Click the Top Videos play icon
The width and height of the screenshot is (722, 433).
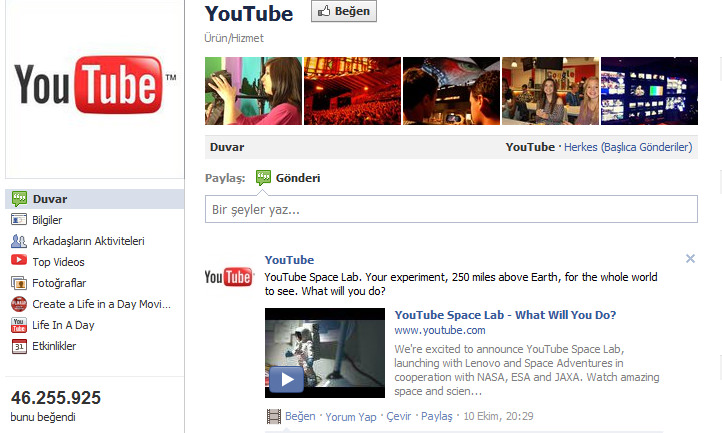tap(19, 262)
